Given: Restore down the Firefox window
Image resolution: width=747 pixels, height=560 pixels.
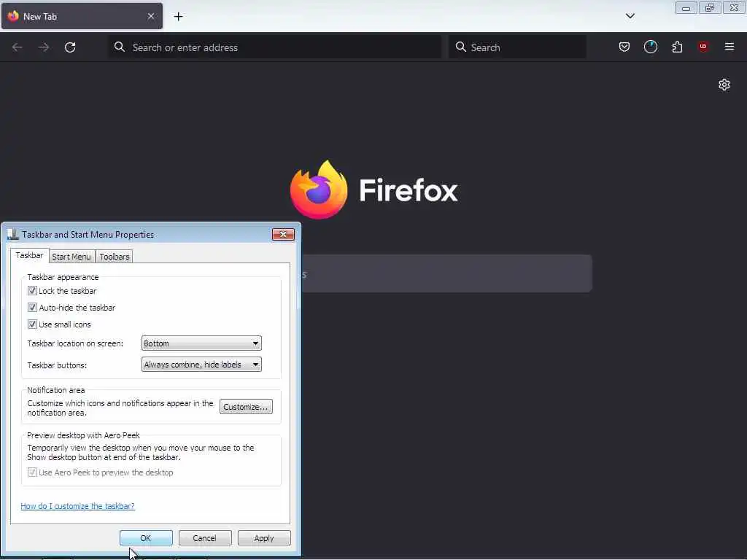Looking at the screenshot, I should (x=710, y=7).
